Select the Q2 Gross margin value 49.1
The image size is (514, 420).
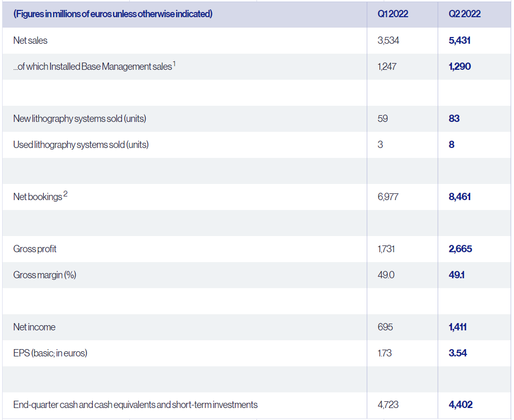pos(457,275)
